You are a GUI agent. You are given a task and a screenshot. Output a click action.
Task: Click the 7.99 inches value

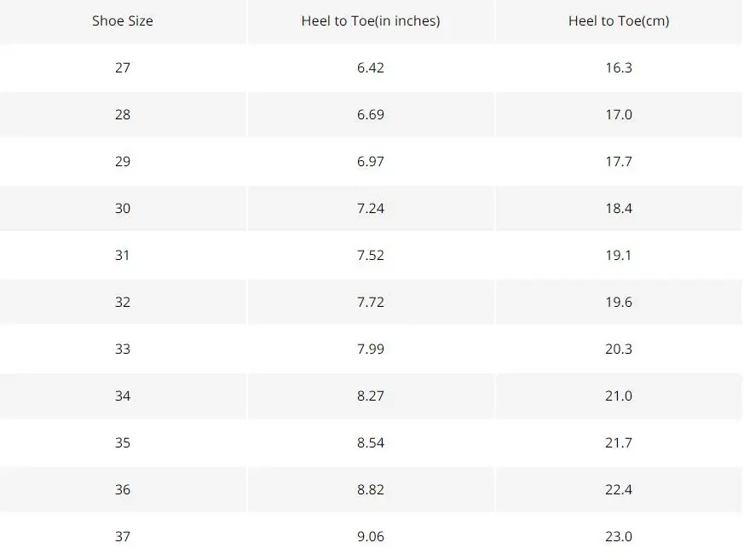pyautogui.click(x=371, y=349)
